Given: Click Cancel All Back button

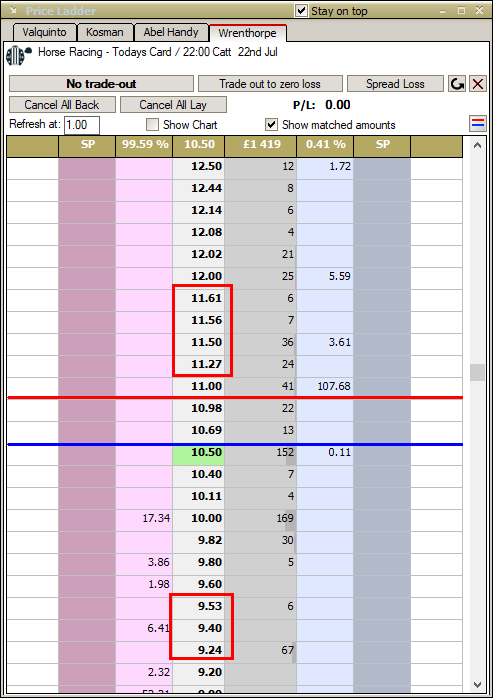Looking at the screenshot, I should tap(62, 105).
